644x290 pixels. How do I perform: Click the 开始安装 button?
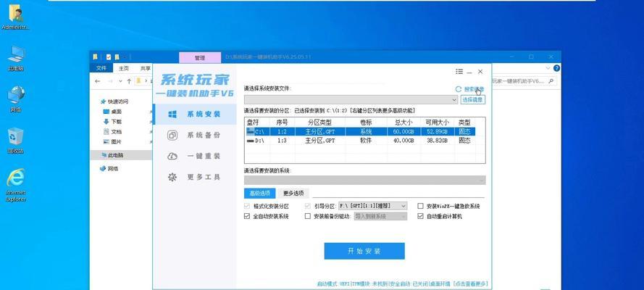[x=364, y=251]
